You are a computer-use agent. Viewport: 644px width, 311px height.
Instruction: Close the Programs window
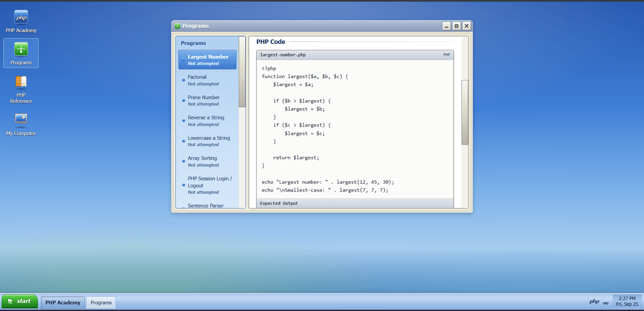tap(466, 26)
